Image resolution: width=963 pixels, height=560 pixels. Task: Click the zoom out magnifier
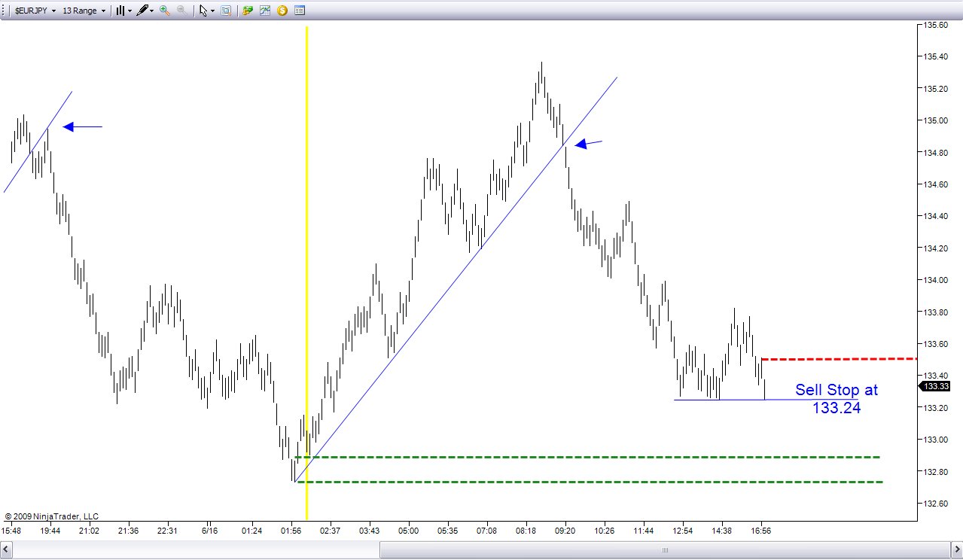tap(181, 11)
